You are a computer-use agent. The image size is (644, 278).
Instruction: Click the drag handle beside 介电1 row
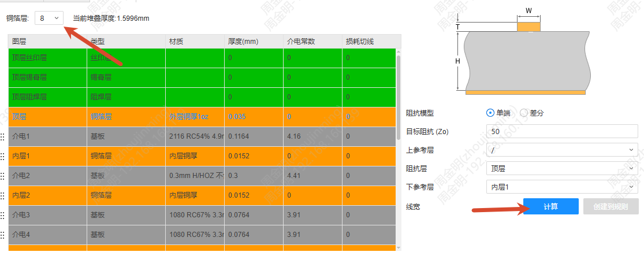[x=2, y=136]
